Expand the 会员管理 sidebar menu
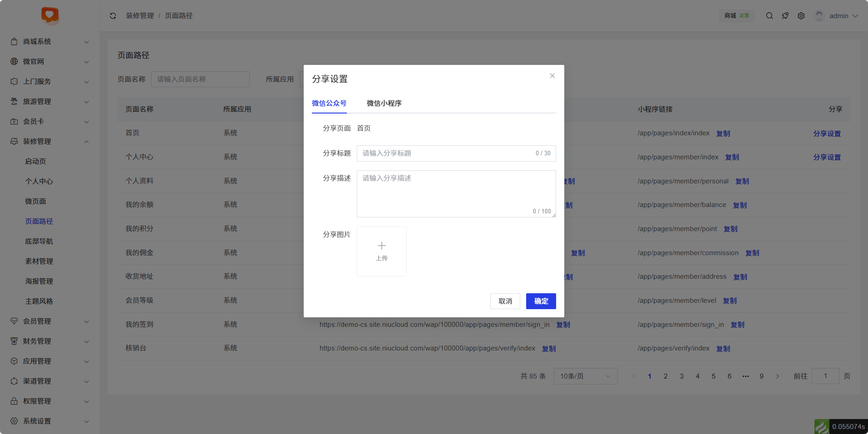868x434 pixels. [x=86, y=321]
